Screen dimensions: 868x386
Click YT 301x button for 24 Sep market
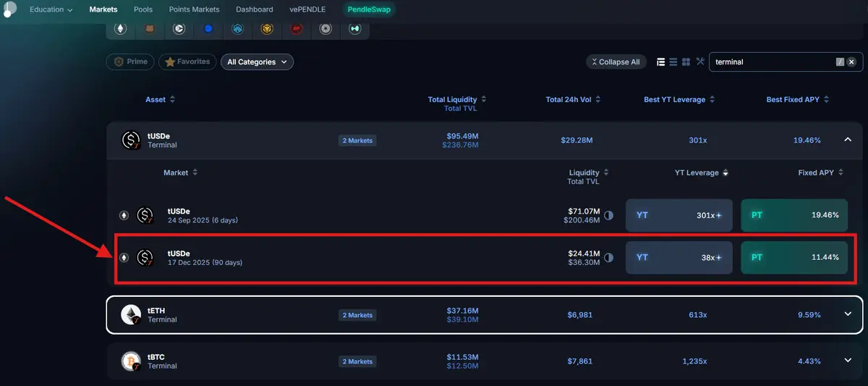tap(679, 215)
